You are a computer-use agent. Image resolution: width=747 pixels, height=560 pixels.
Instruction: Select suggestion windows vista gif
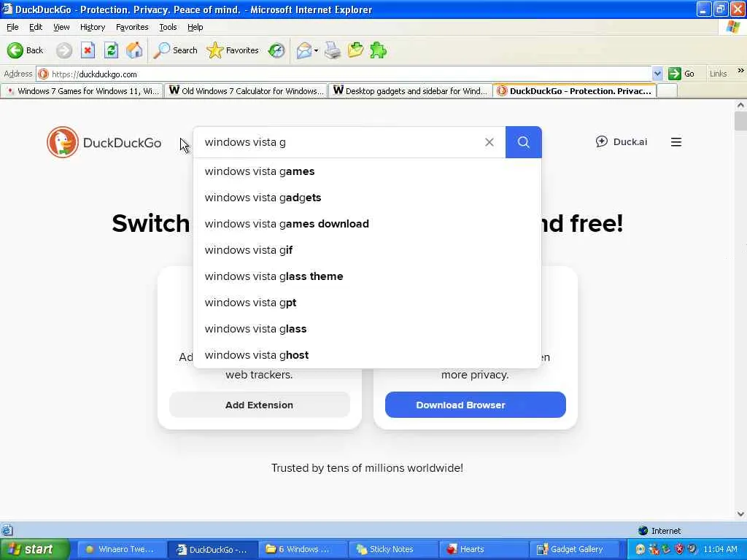point(368,250)
